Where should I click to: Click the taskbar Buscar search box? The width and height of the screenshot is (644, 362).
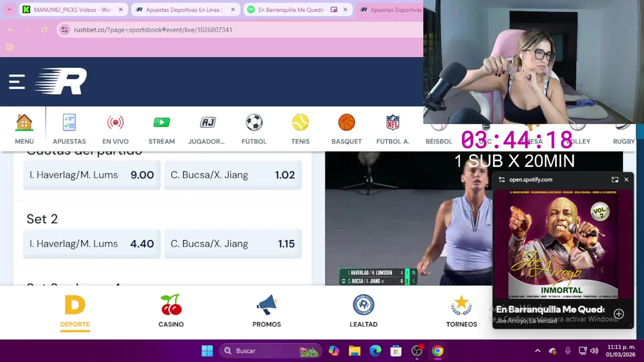270,350
